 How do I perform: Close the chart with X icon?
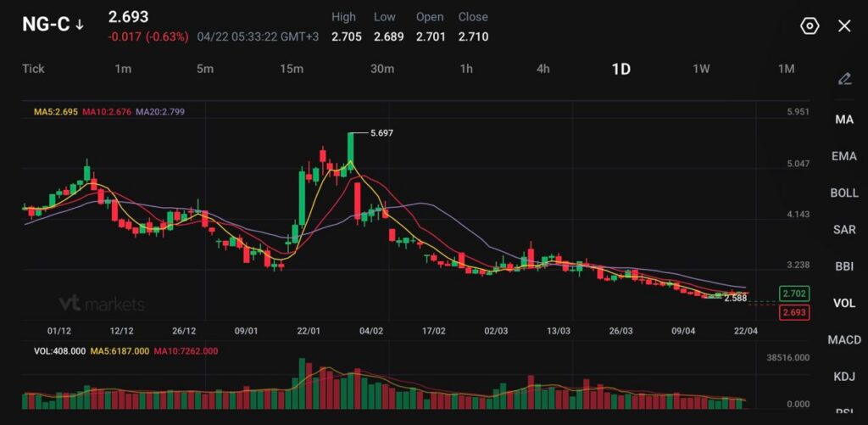click(844, 25)
